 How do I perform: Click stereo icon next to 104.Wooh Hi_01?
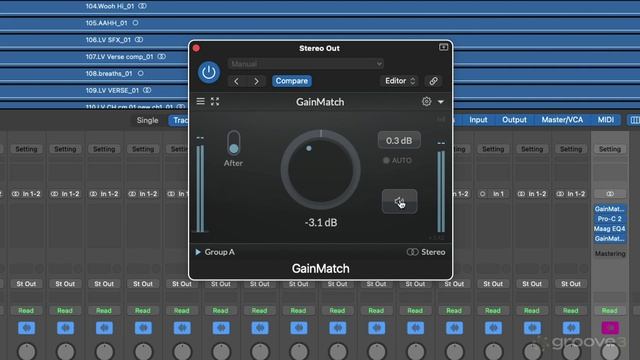(x=142, y=6)
